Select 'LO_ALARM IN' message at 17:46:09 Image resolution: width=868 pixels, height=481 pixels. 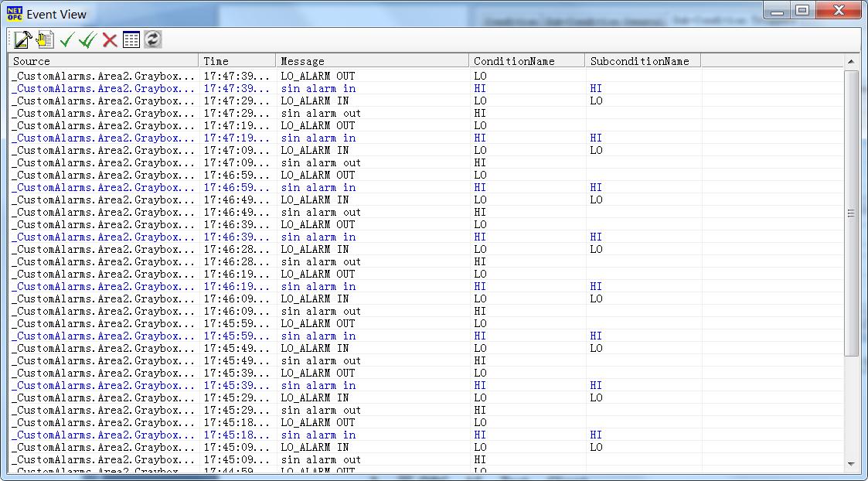coord(315,298)
